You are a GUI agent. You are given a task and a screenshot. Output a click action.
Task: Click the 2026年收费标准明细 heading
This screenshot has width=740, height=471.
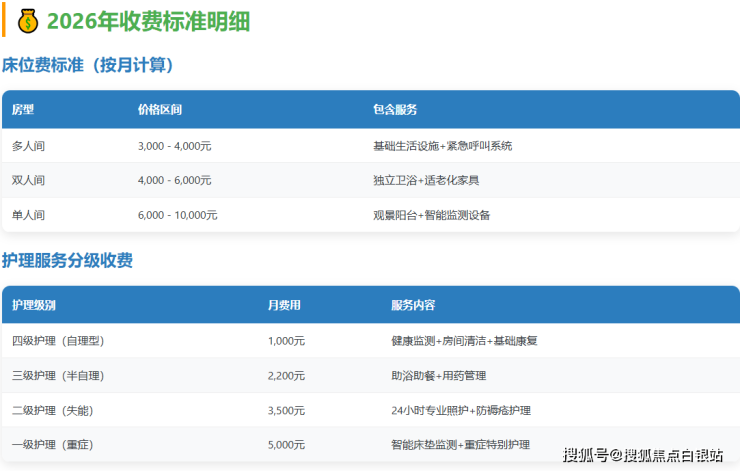(x=148, y=20)
